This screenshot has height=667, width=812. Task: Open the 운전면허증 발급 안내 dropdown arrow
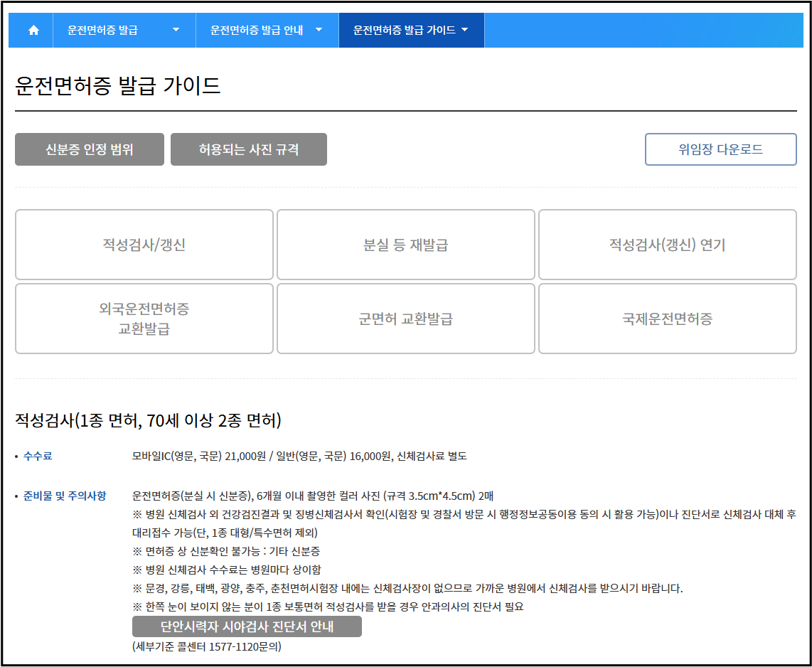[319, 30]
